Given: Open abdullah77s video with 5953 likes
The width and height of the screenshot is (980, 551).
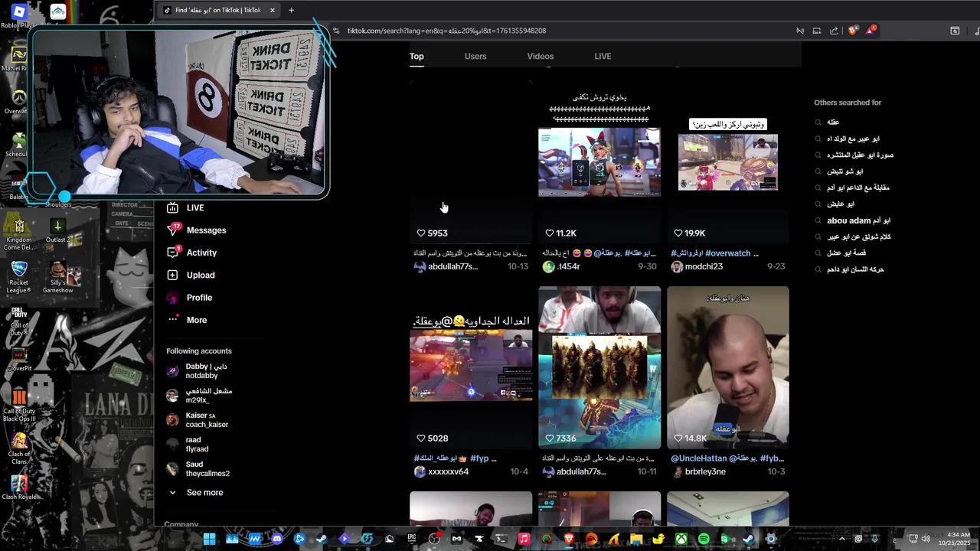Looking at the screenshot, I should 471,162.
